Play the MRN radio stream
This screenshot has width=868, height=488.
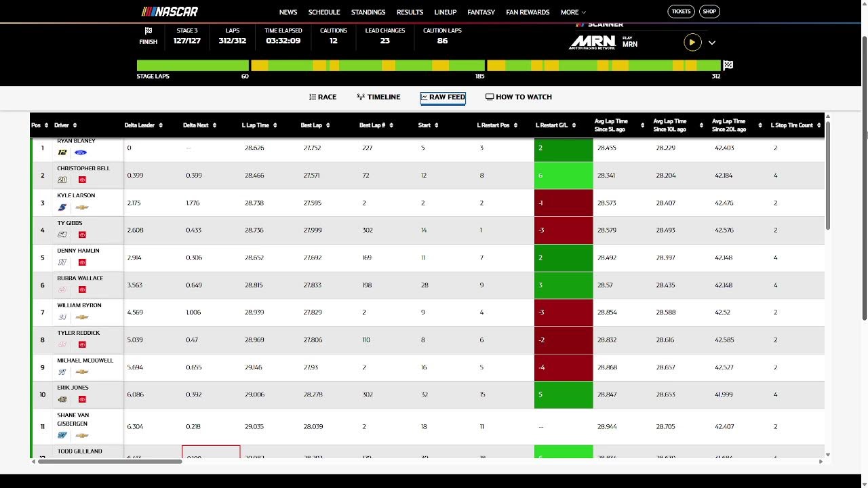[x=692, y=42]
